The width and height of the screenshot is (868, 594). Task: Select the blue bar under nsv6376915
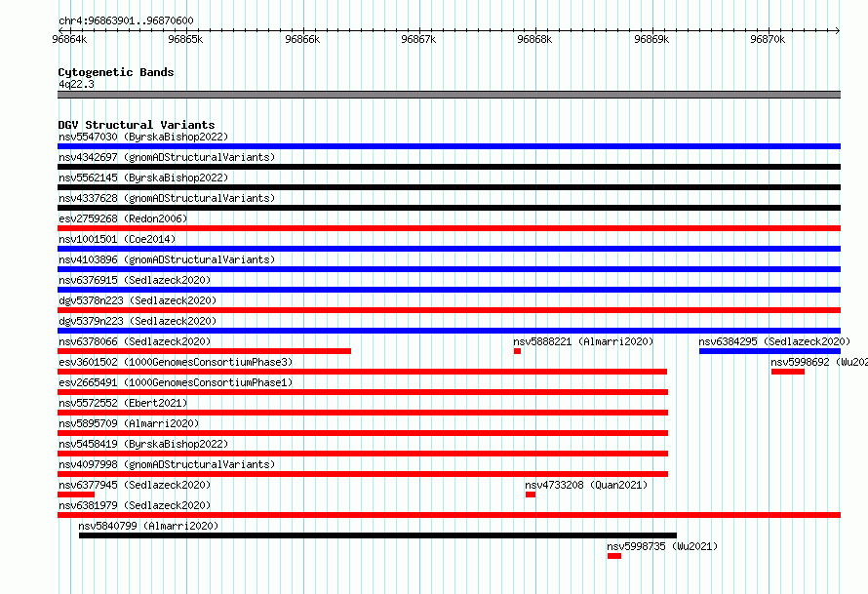(449, 290)
